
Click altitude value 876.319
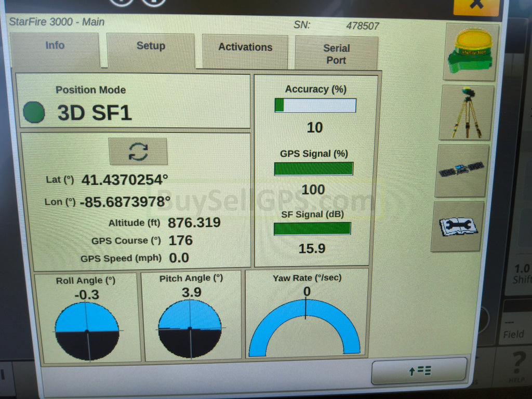point(194,222)
